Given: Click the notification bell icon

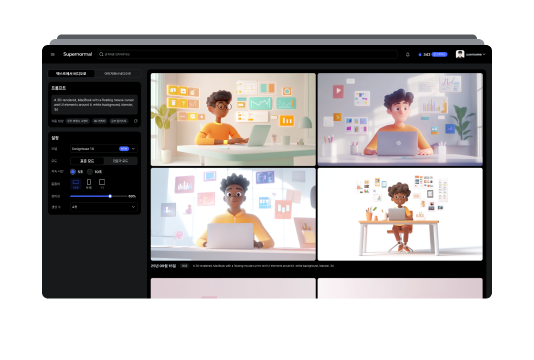Looking at the screenshot, I should pos(407,54).
